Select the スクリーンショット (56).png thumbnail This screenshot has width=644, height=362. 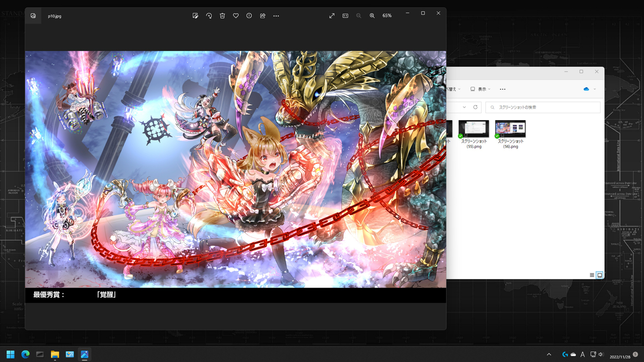click(510, 135)
